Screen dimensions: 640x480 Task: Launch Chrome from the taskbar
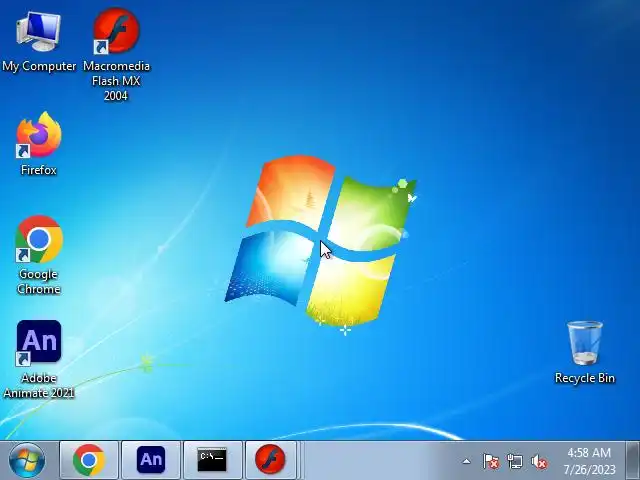tap(89, 460)
